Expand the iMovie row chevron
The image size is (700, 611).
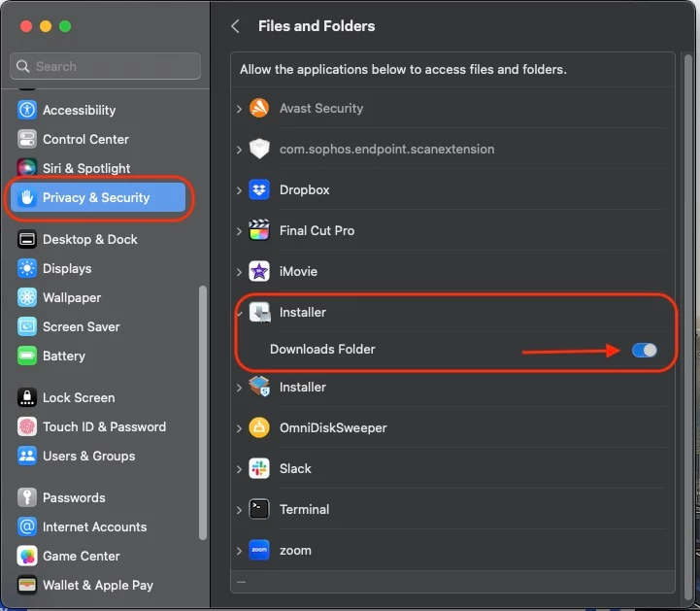pos(239,272)
